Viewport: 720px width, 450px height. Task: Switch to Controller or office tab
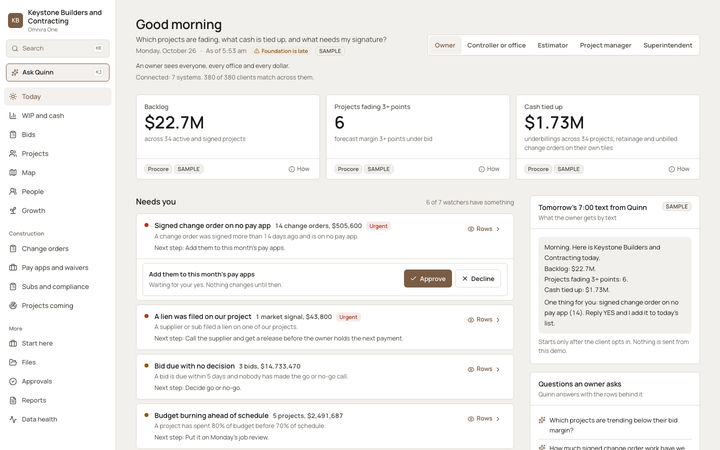496,45
